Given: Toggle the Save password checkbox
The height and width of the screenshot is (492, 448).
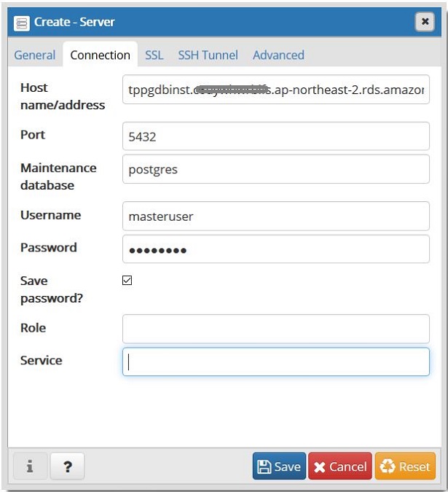Looking at the screenshot, I should (127, 281).
